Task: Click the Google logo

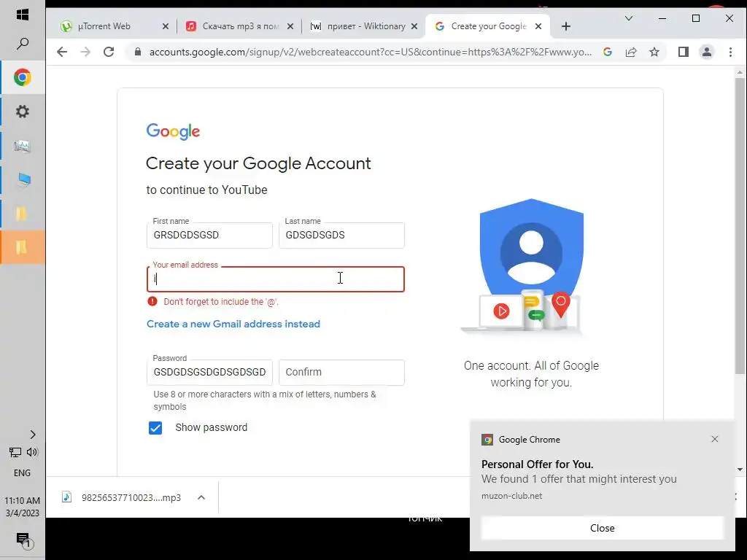Action: click(173, 131)
